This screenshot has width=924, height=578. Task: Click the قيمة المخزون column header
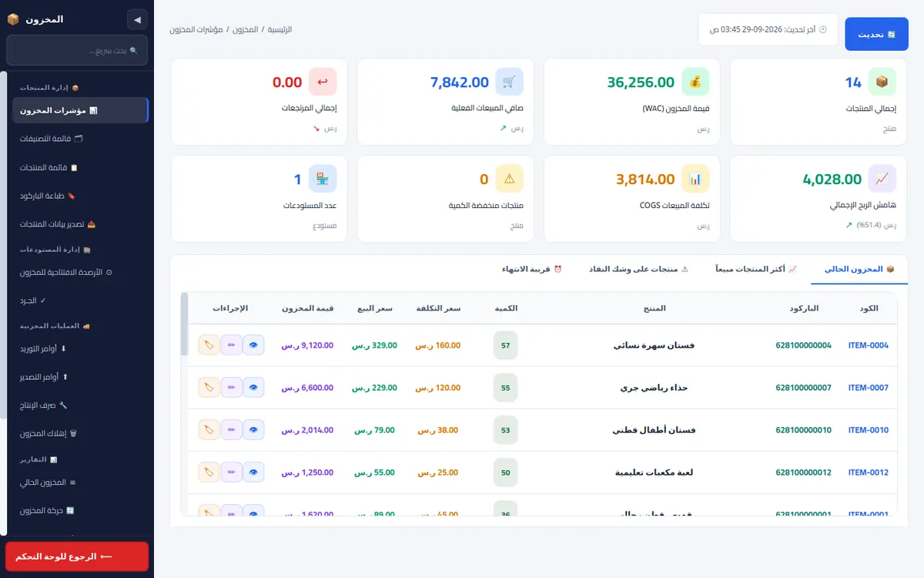[308, 308]
